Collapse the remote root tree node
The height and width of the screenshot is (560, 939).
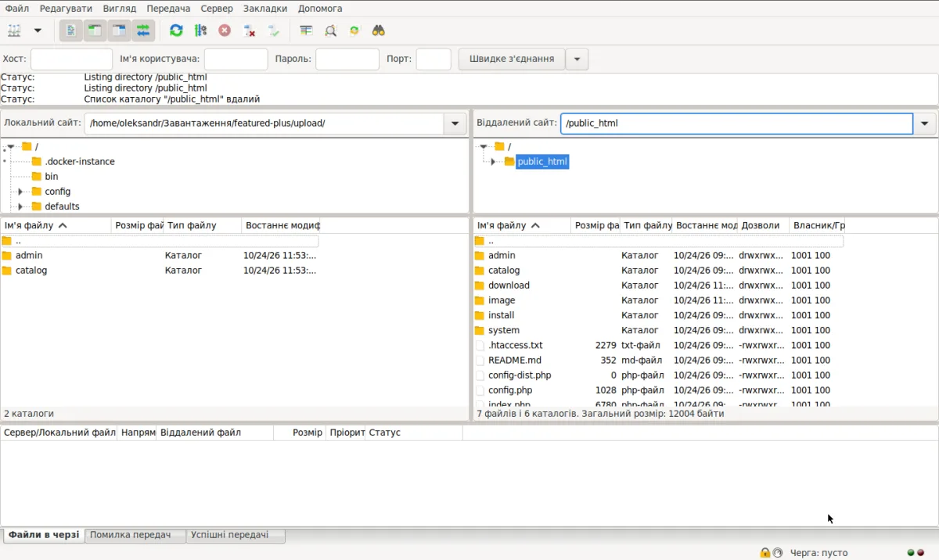click(x=484, y=146)
